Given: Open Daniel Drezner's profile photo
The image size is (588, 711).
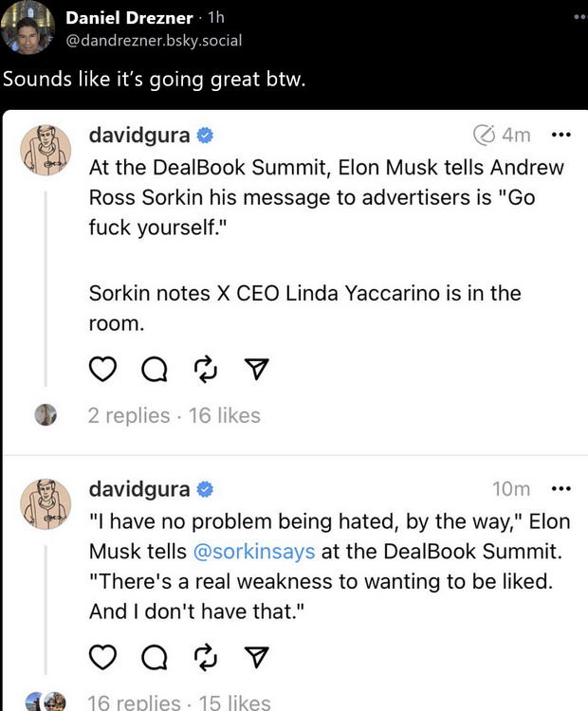Looking at the screenshot, I should 27,27.
